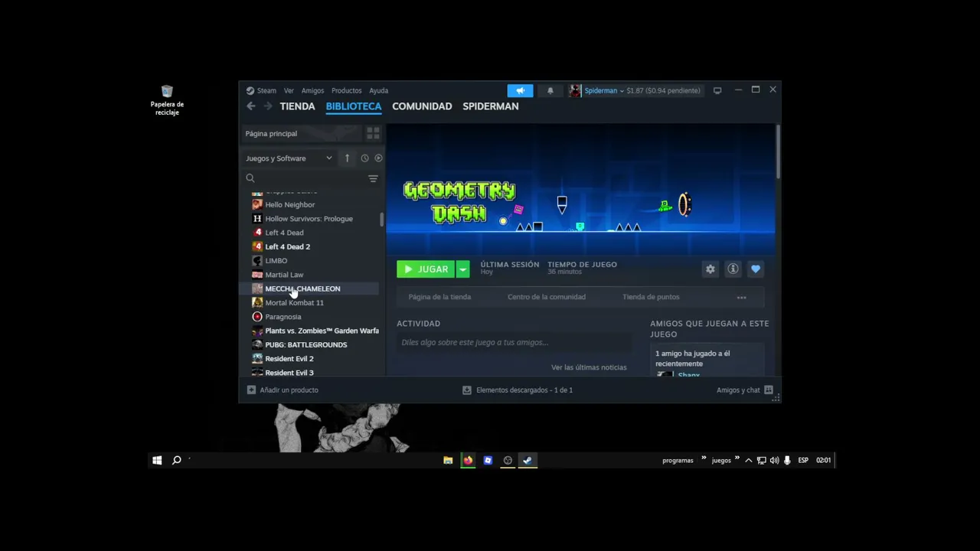Click the sort-ascending arrow in library filter
Screen dimensions: 980x551
click(x=347, y=158)
